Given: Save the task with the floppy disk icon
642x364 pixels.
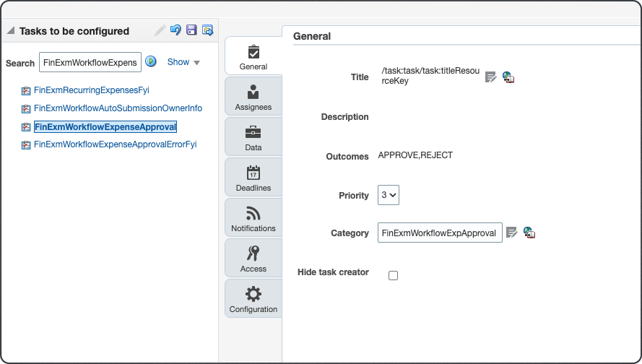Looking at the screenshot, I should coord(191,30).
